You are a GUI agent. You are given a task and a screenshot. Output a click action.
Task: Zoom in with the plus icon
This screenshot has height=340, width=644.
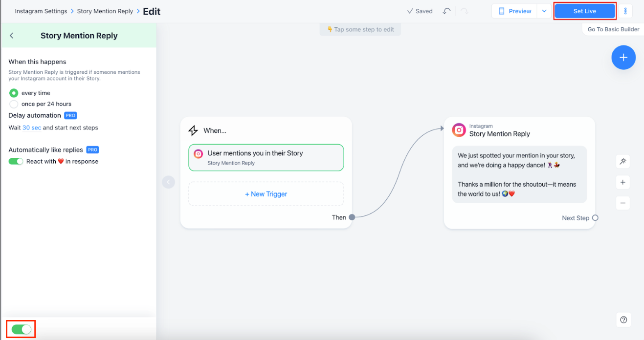tap(623, 182)
